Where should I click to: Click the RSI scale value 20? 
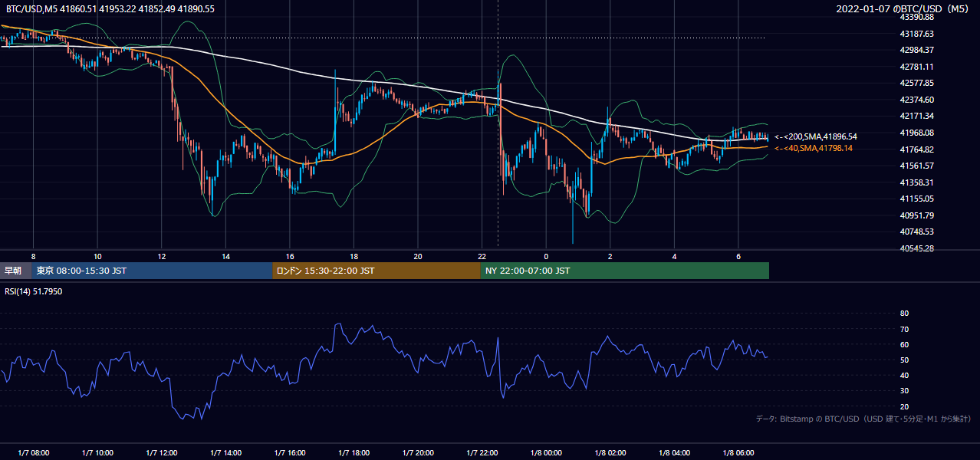(904, 406)
